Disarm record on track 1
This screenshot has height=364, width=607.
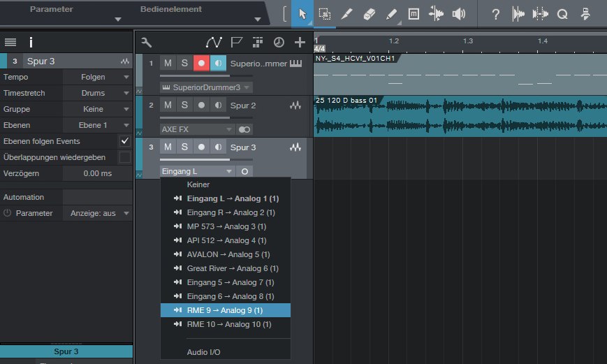click(201, 63)
